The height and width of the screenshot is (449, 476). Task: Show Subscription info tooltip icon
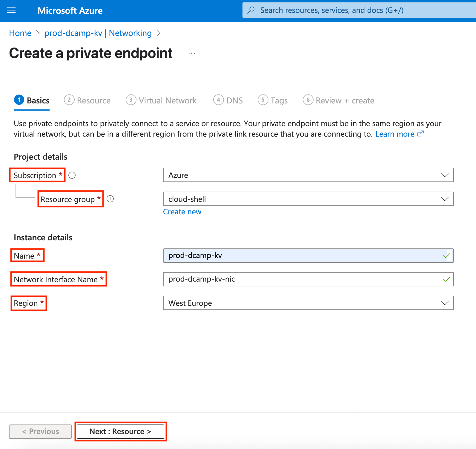point(72,175)
